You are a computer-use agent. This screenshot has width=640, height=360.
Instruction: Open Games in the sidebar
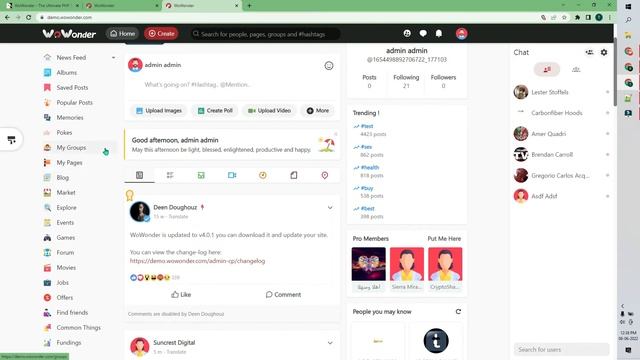(66, 238)
